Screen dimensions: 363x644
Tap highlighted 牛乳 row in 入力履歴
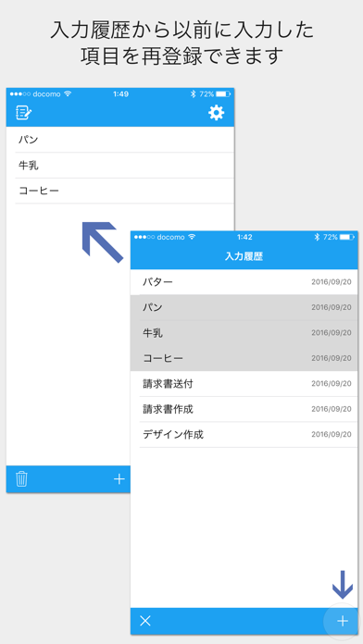pyautogui.click(x=244, y=333)
